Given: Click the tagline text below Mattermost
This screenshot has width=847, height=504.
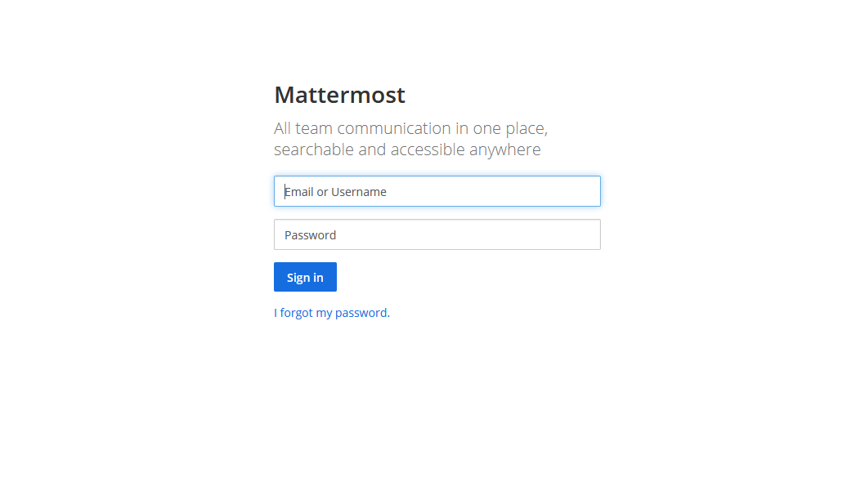Looking at the screenshot, I should [x=410, y=138].
